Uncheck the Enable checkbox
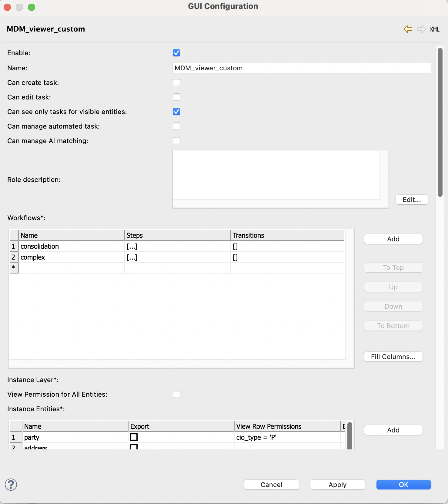 pos(176,53)
